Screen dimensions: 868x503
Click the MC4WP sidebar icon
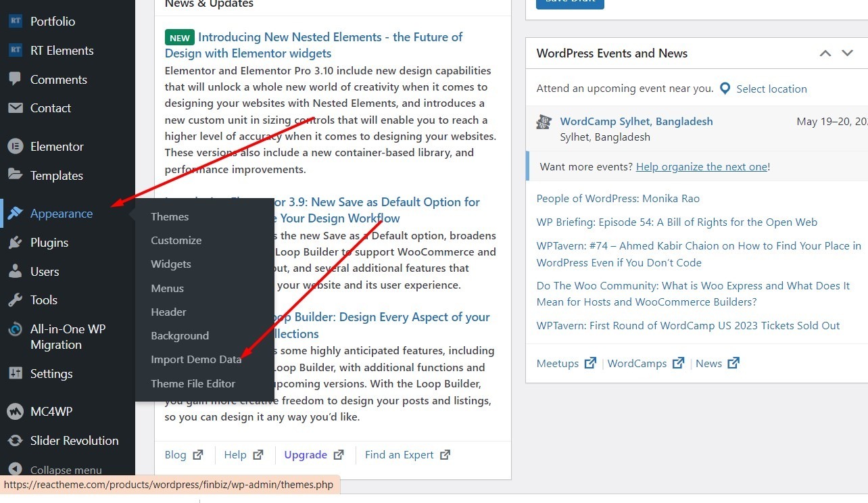(15, 411)
